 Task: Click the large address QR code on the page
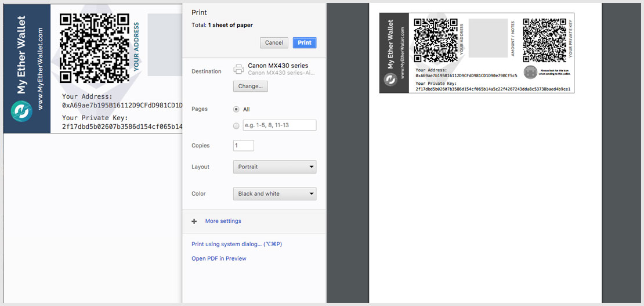tap(95, 48)
